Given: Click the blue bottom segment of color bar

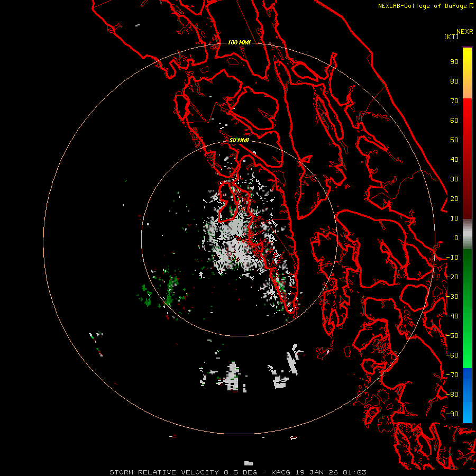Looking at the screenshot, I should click(x=467, y=396).
